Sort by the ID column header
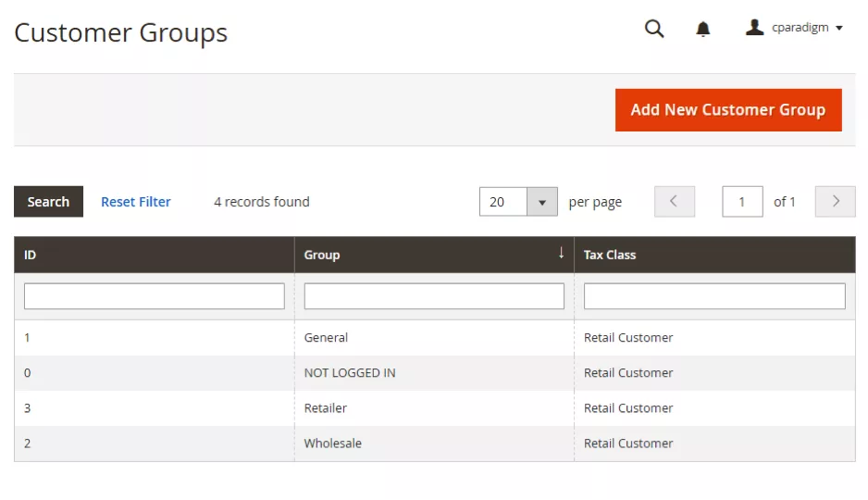868x500 pixels. [x=155, y=255]
